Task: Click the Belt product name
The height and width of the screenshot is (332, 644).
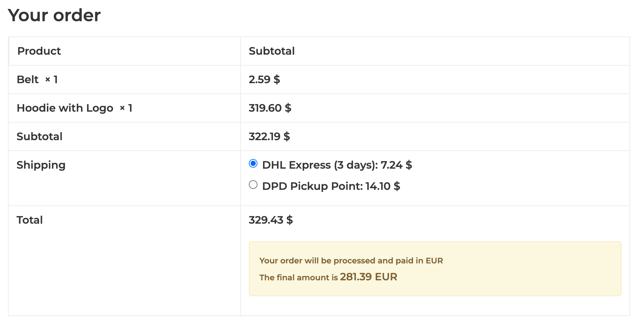Action: [28, 80]
